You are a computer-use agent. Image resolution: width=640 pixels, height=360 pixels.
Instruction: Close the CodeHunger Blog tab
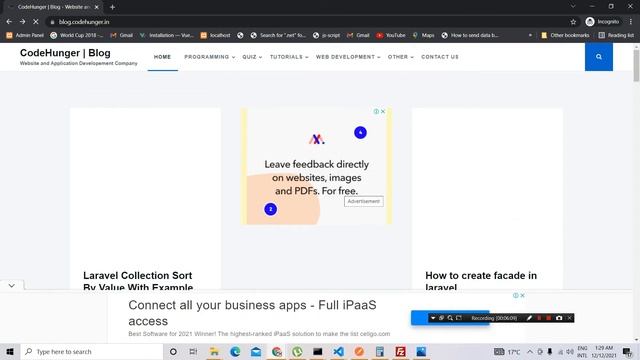pyautogui.click(x=97, y=7)
